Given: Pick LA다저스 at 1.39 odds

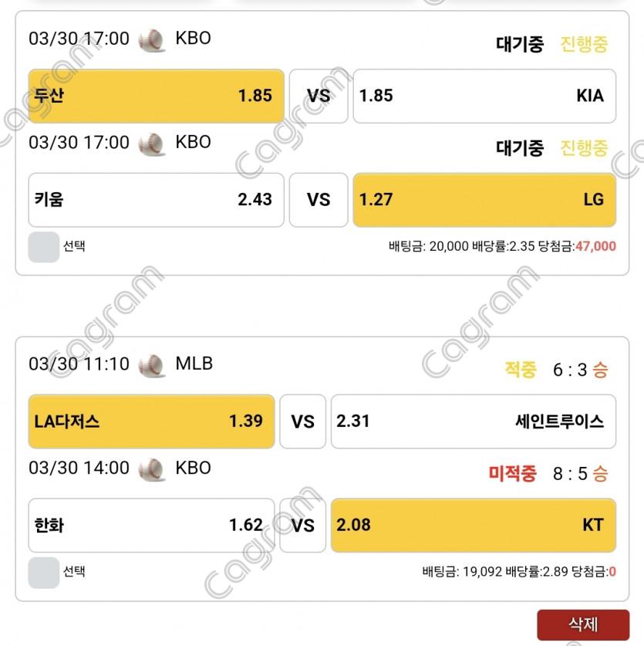Looking at the screenshot, I should [x=151, y=421].
